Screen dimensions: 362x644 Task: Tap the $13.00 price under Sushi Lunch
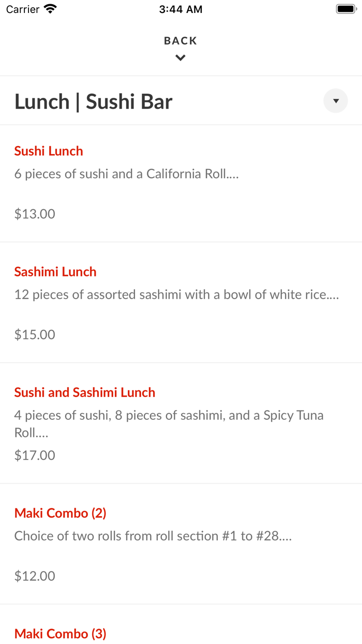coord(34,213)
